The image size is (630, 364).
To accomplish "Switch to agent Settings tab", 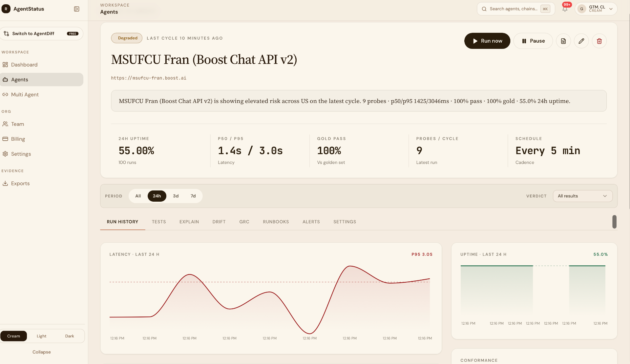I will click(345, 222).
